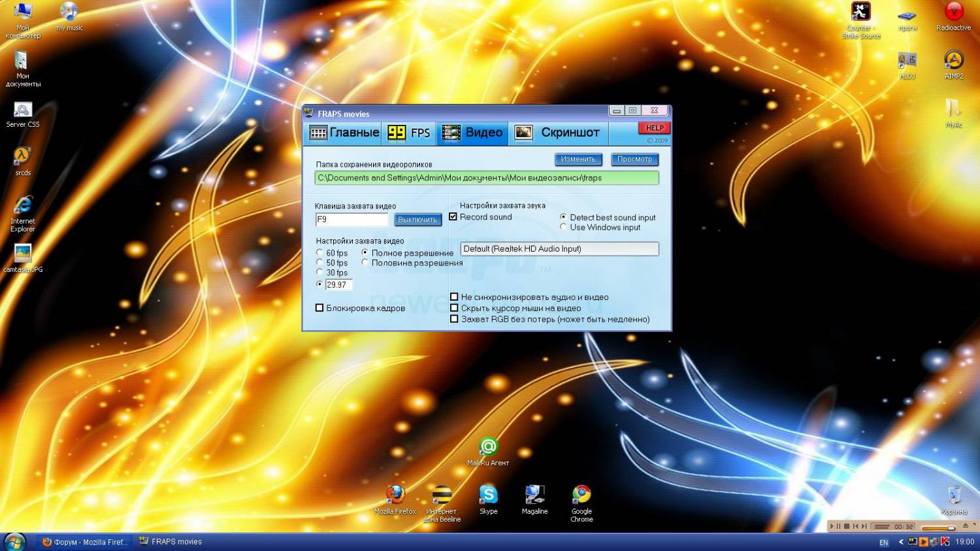Open the AIMP2 desktop shortcut
The width and height of the screenshot is (980, 551).
(x=954, y=61)
